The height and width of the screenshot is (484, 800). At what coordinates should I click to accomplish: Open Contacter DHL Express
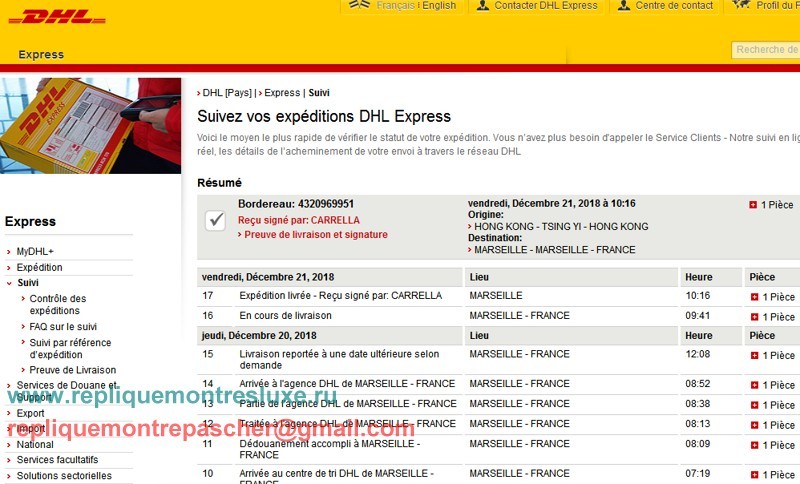coord(545,5)
